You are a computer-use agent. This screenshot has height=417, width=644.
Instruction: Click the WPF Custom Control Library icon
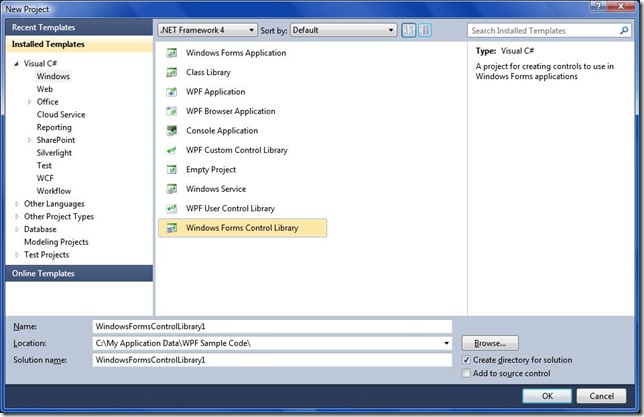coord(172,150)
